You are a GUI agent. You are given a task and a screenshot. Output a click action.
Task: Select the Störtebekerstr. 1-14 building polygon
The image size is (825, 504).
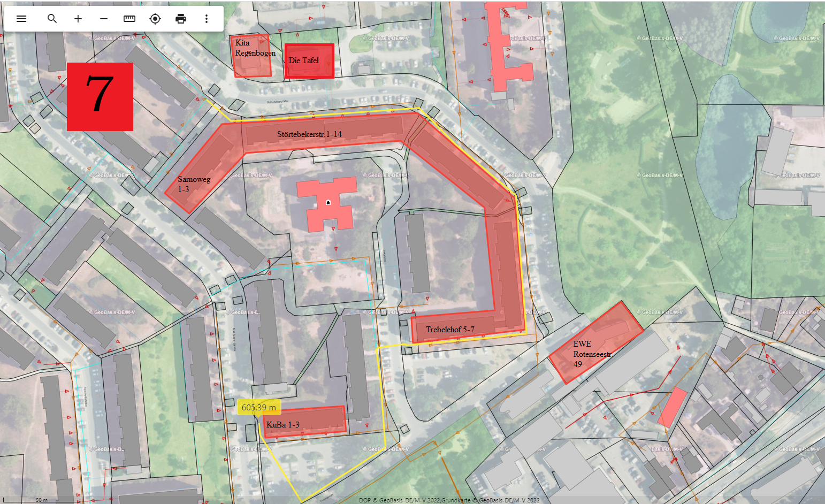[321, 134]
